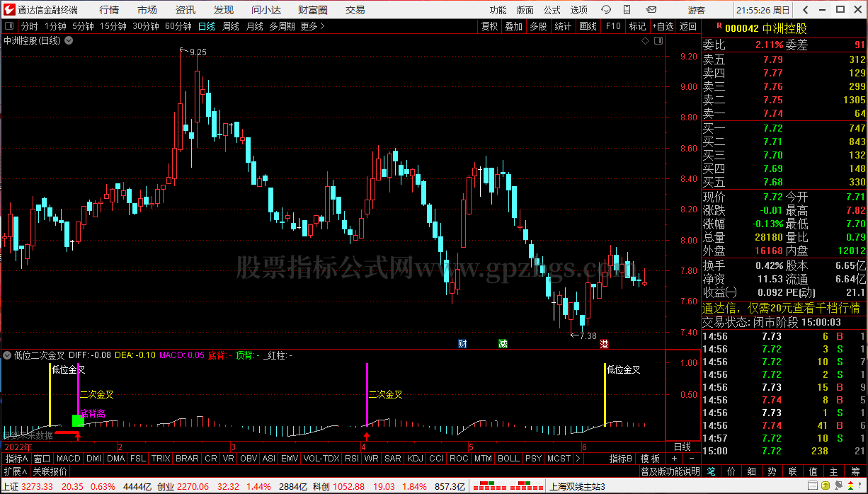Click the 通达信 promo link about 千档行情
868x494 pixels.
[782, 309]
